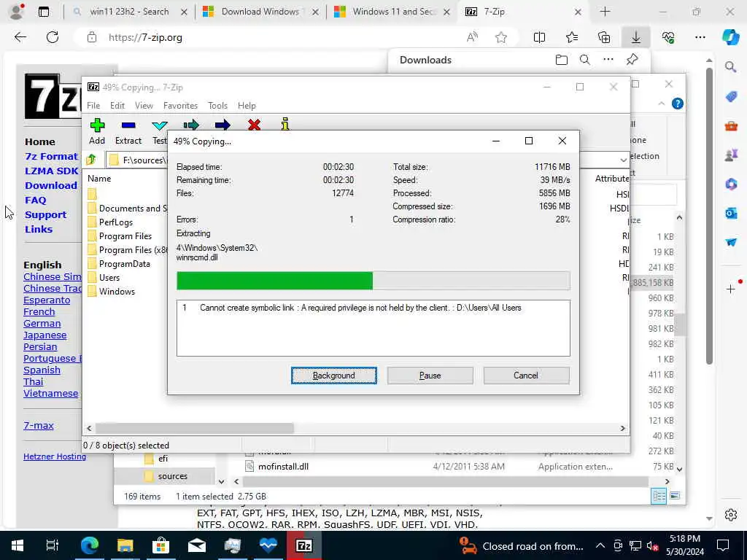Image resolution: width=747 pixels, height=560 pixels.
Task: Open the Download link on 7-zip site
Action: 51,185
